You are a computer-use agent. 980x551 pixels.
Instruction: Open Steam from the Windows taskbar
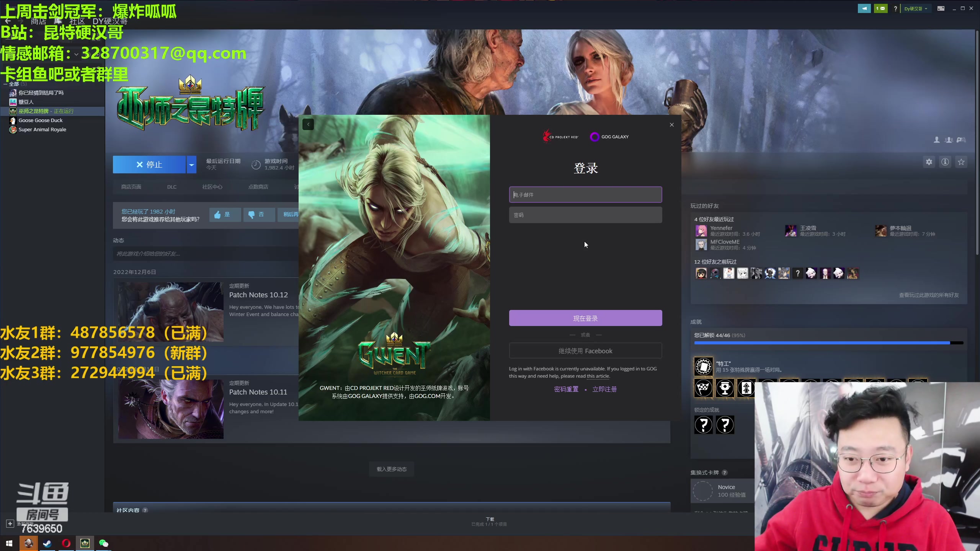47,543
